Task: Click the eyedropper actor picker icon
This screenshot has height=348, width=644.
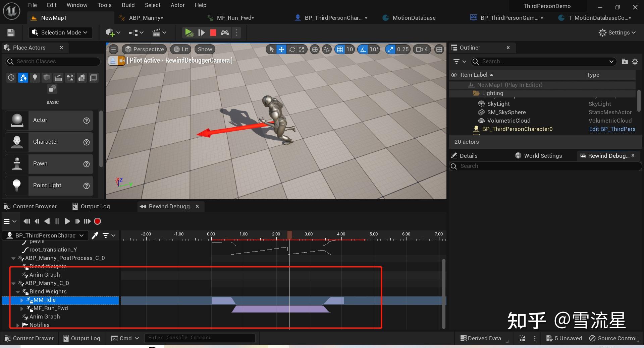Action: click(95, 235)
